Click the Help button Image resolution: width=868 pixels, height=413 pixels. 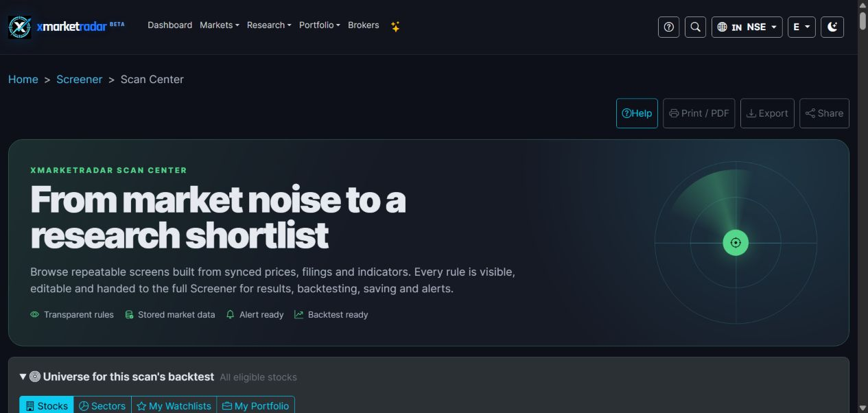637,113
